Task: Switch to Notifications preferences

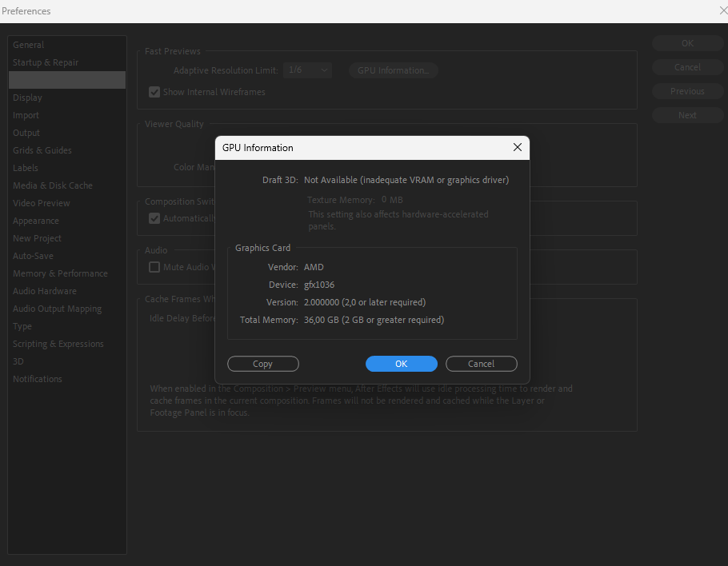Action: 37,378
